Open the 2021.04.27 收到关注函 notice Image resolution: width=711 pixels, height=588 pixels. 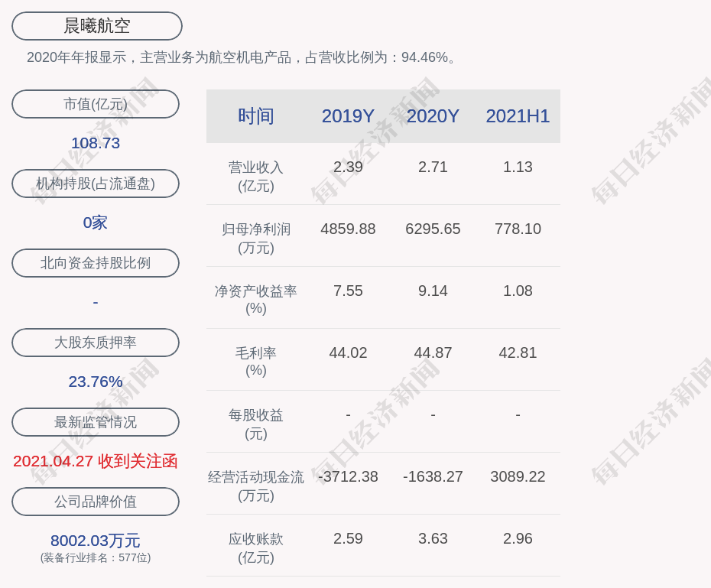click(x=96, y=461)
